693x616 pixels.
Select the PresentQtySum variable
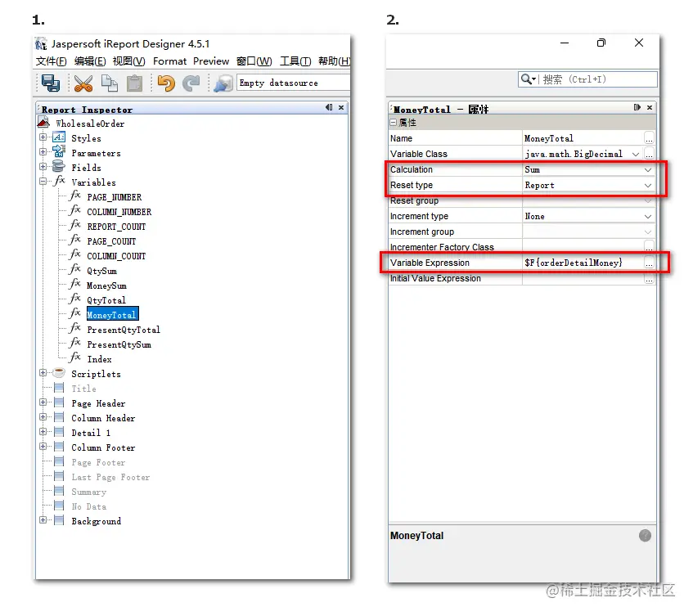coord(119,344)
